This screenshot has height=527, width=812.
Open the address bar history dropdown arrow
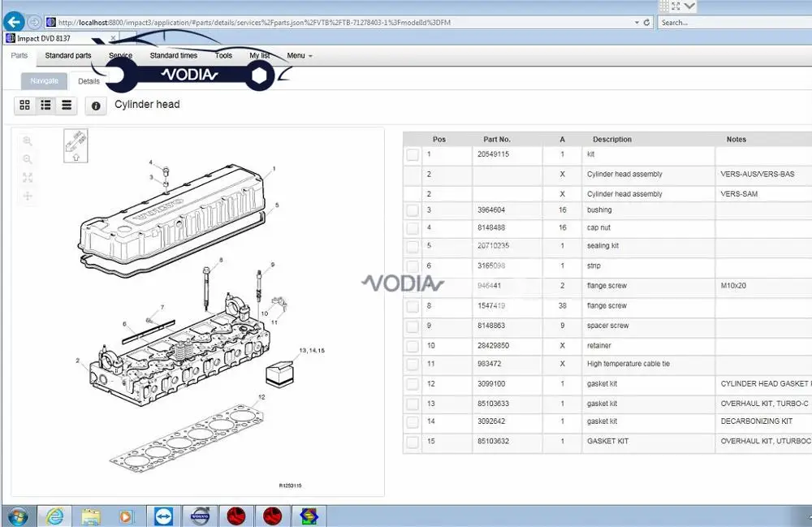[637, 23]
